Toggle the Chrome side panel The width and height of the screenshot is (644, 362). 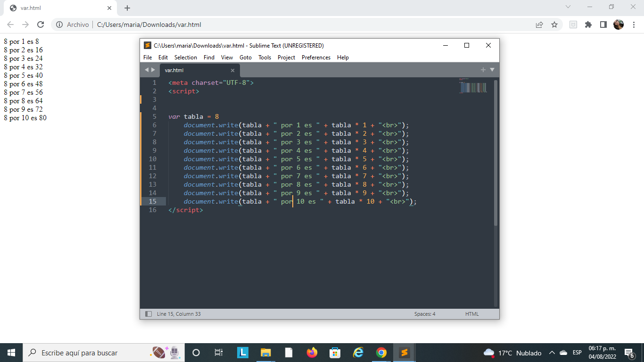tap(603, 25)
